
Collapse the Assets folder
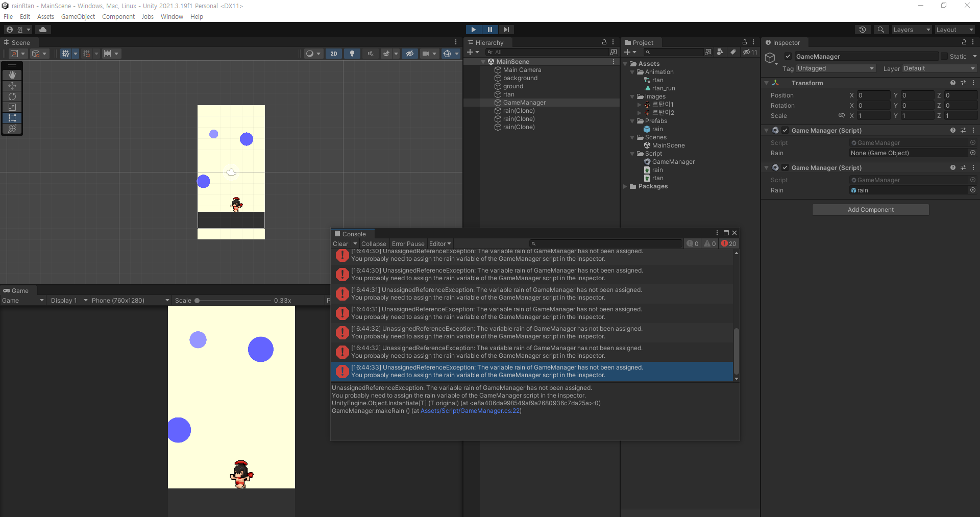(x=626, y=64)
